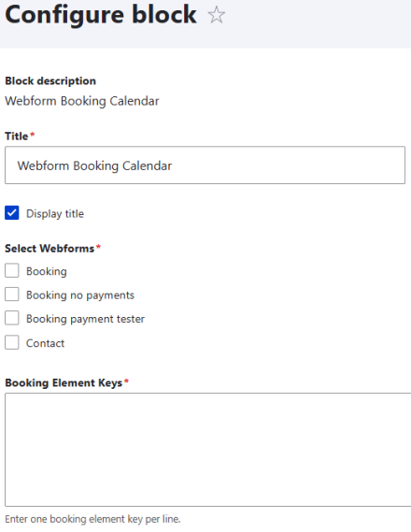This screenshot has width=411, height=532.
Task: Select the Booking payment tester checkbox
Action: pyautogui.click(x=12, y=318)
